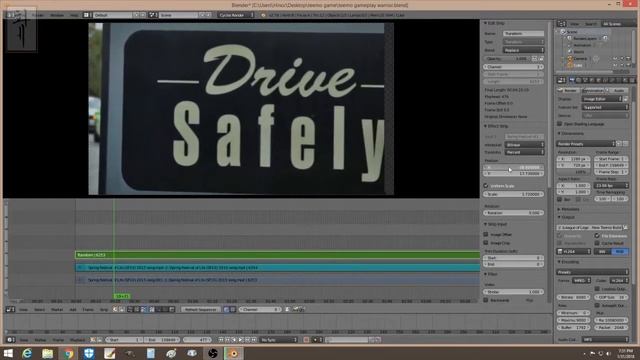Image resolution: width=640 pixels, height=360 pixels.
Task: Open the Bilinear interpolation dropdown
Action: [x=524, y=145]
